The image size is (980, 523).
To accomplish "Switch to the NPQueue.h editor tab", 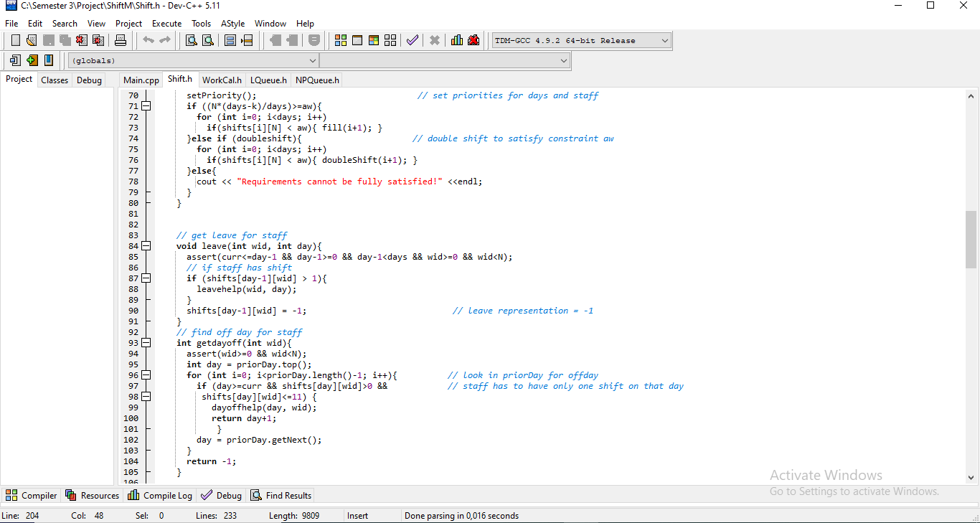I will click(x=317, y=80).
